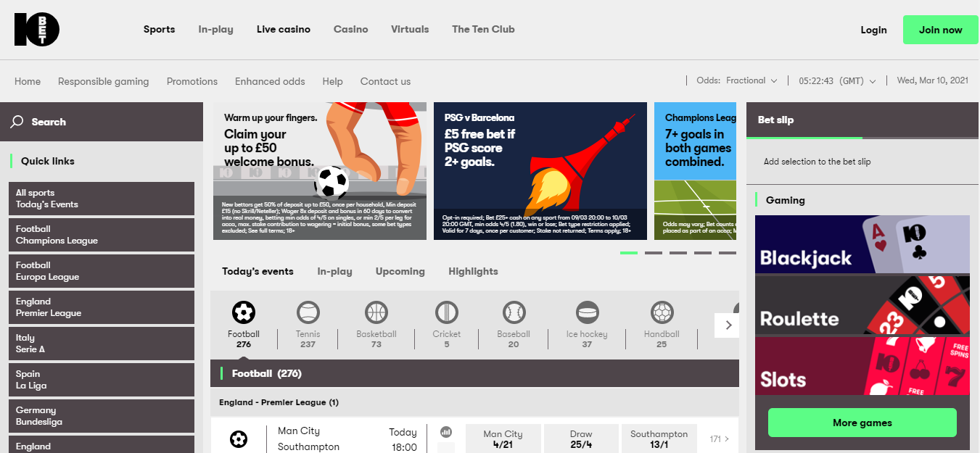Image resolution: width=980 pixels, height=453 pixels.
Task: Open England Premier League quick link
Action: coord(102,307)
